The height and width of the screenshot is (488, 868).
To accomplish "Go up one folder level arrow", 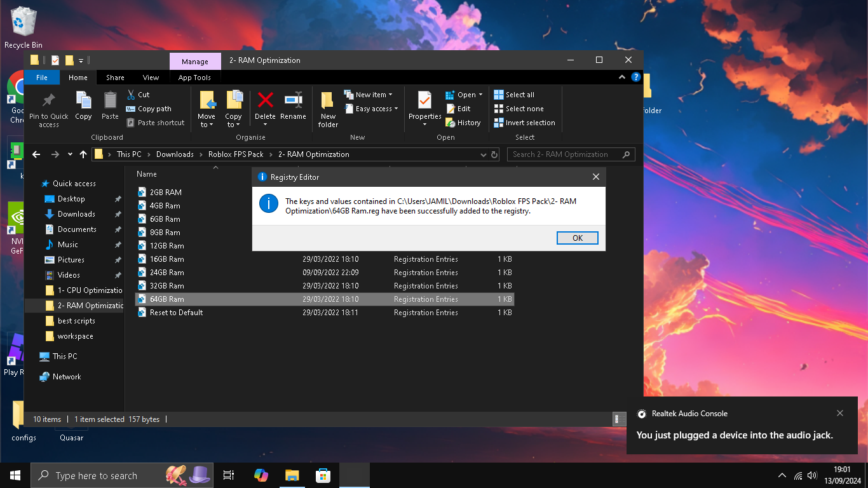I will (x=83, y=154).
